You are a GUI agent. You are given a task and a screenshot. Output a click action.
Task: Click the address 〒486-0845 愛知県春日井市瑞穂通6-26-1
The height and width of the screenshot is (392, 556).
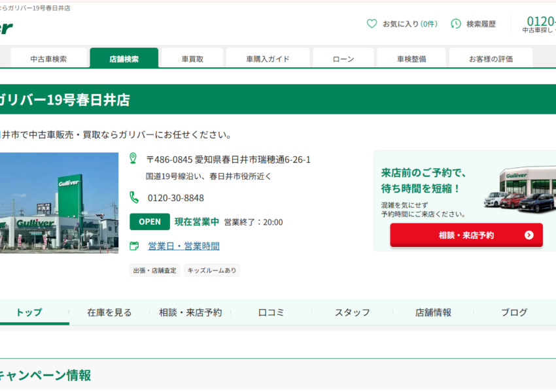click(228, 159)
